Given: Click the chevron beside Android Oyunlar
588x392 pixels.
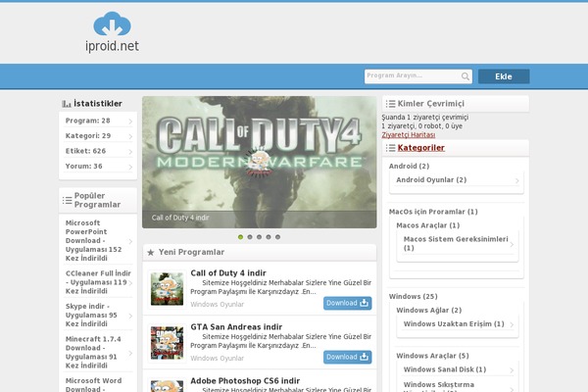Looking at the screenshot, I should [517, 180].
